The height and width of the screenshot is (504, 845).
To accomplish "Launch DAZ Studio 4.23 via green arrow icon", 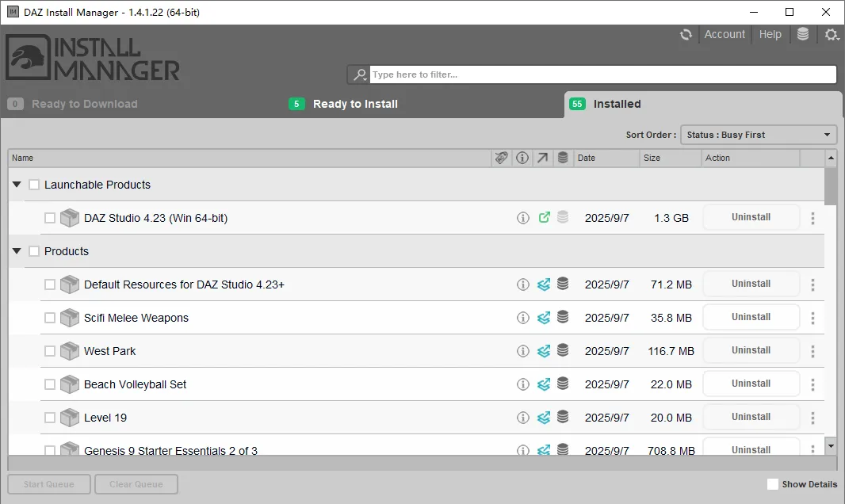I will 544,218.
